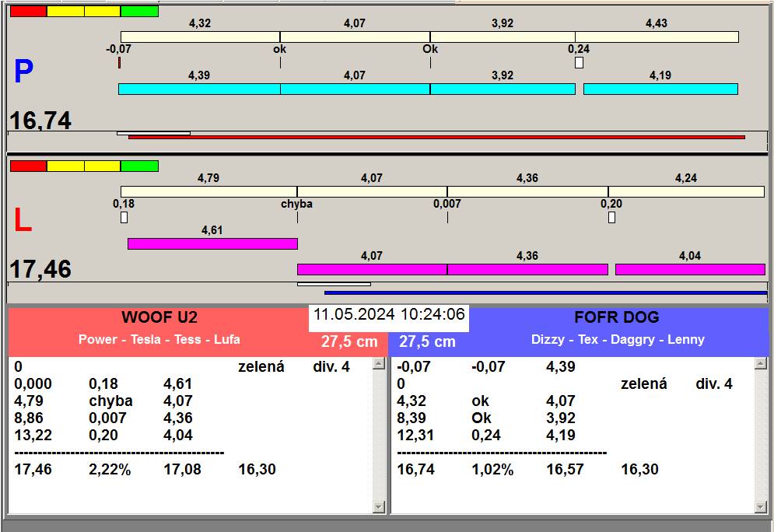This screenshot has width=774, height=532.
Task: Click the blue P lane letter
Action: pyautogui.click(x=23, y=71)
